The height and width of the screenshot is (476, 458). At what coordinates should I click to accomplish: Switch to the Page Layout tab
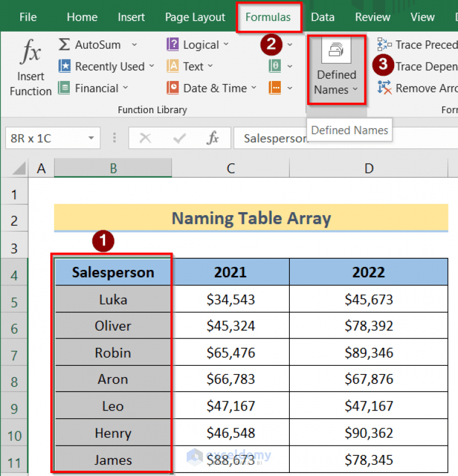tap(195, 17)
